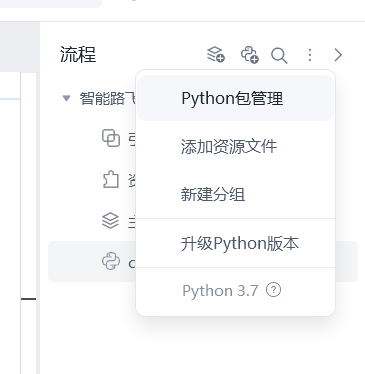Open the three-dot more options menu
Image resolution: width=365 pixels, height=374 pixels.
(310, 55)
